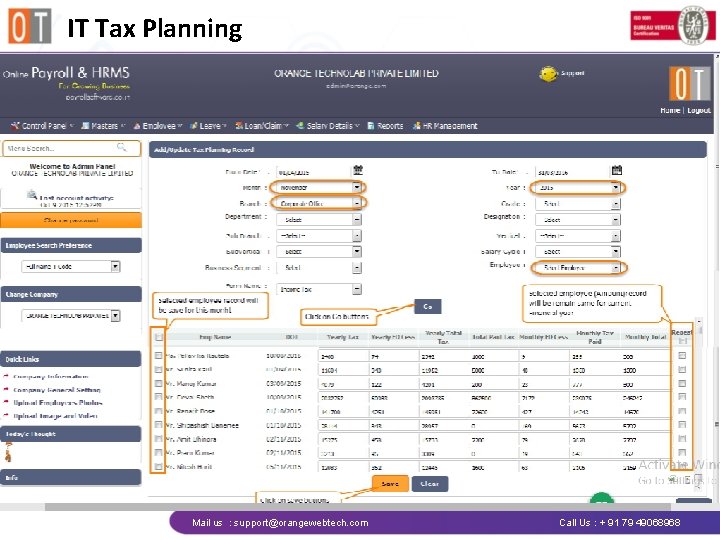Click the Control Panel menu icon
The image size is (720, 540).
15,125
